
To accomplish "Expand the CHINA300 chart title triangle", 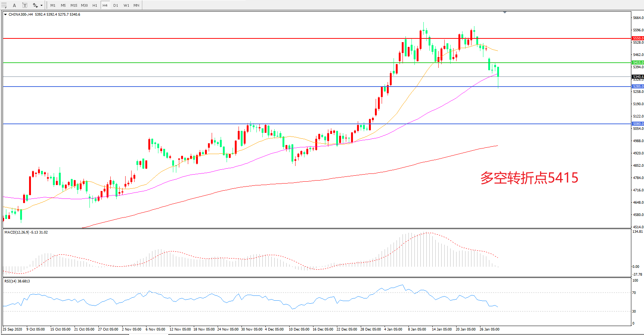I will tap(5, 15).
